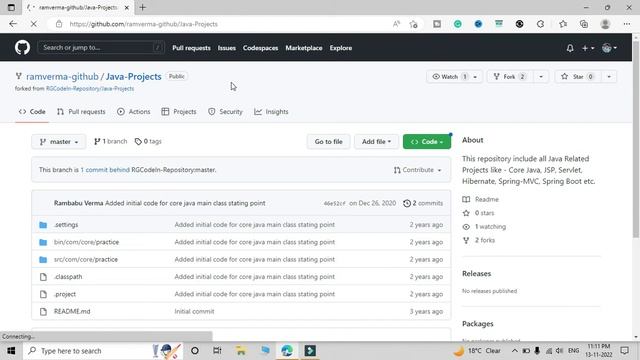The image size is (640, 360).
Task: Open Explore in top navigation
Action: point(341,48)
